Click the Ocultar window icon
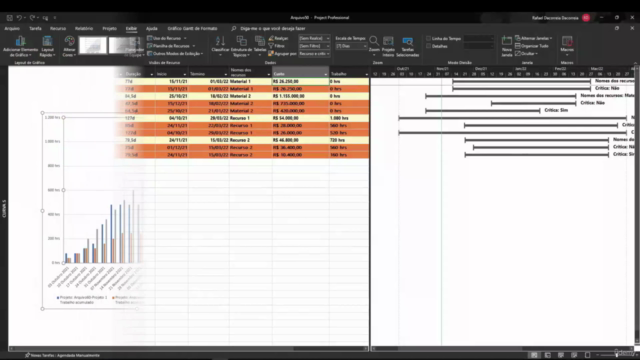Screen dimensions: 640x360 518,53
